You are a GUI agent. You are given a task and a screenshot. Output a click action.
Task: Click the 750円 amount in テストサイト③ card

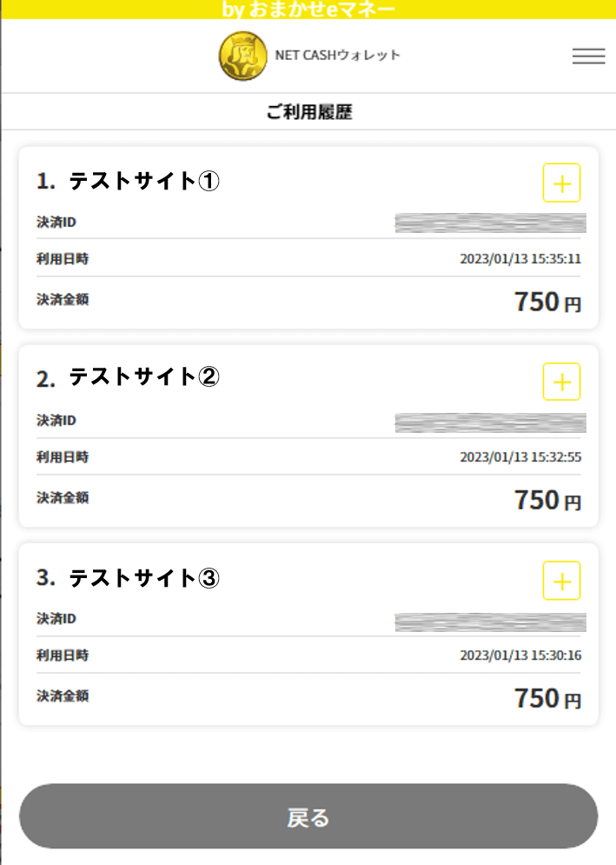546,699
